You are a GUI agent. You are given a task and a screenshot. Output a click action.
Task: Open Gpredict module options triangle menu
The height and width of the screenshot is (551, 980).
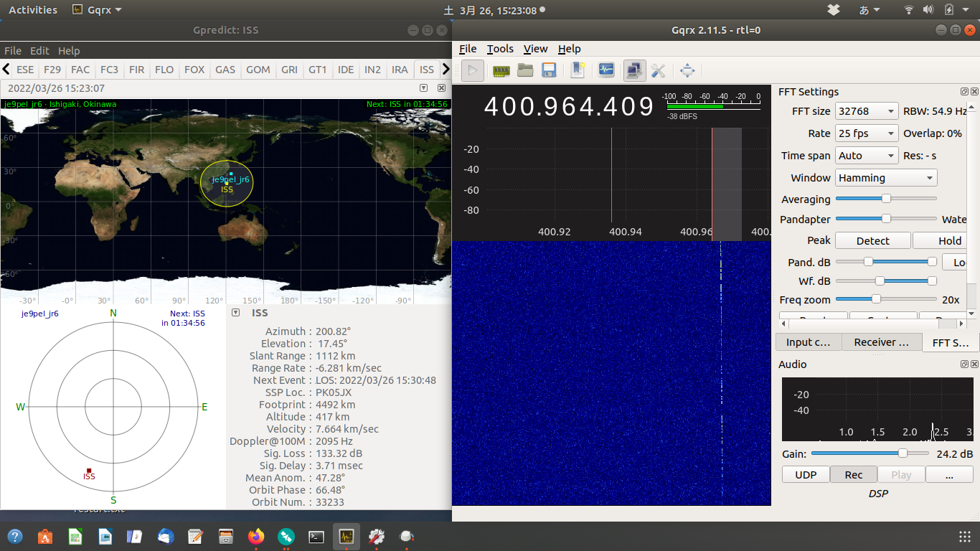coord(423,88)
